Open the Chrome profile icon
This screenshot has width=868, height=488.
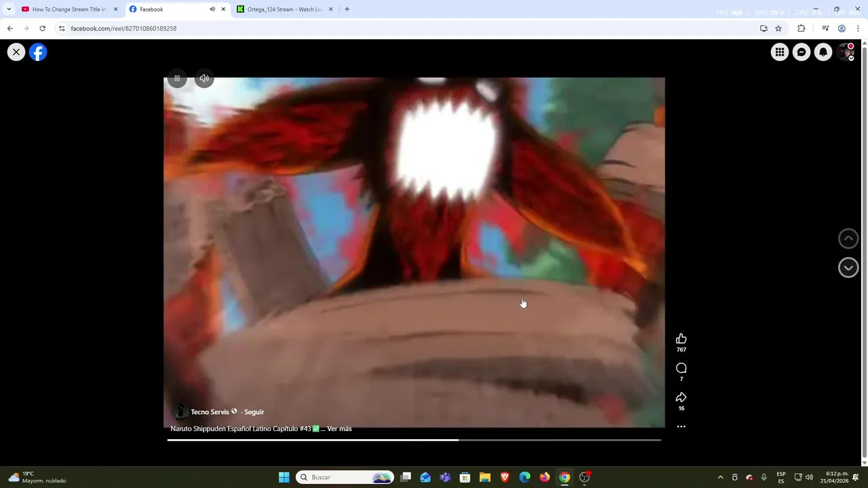pos(842,28)
